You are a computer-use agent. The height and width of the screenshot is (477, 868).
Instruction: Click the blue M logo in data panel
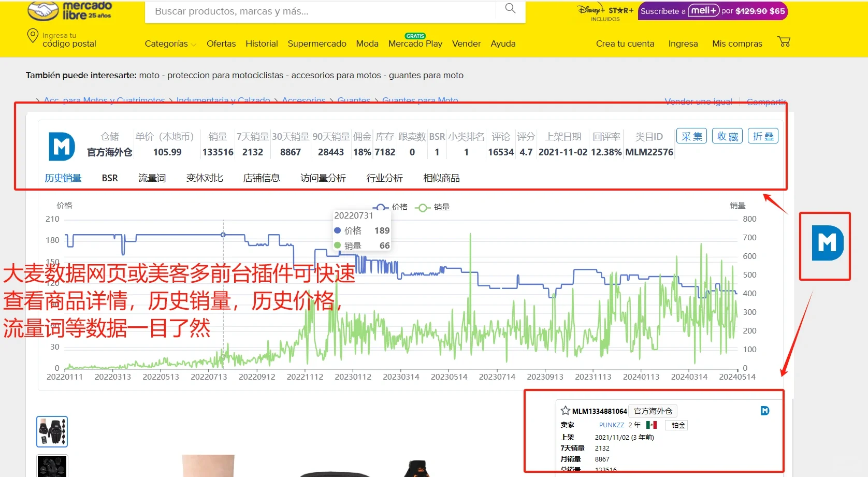pos(62,146)
